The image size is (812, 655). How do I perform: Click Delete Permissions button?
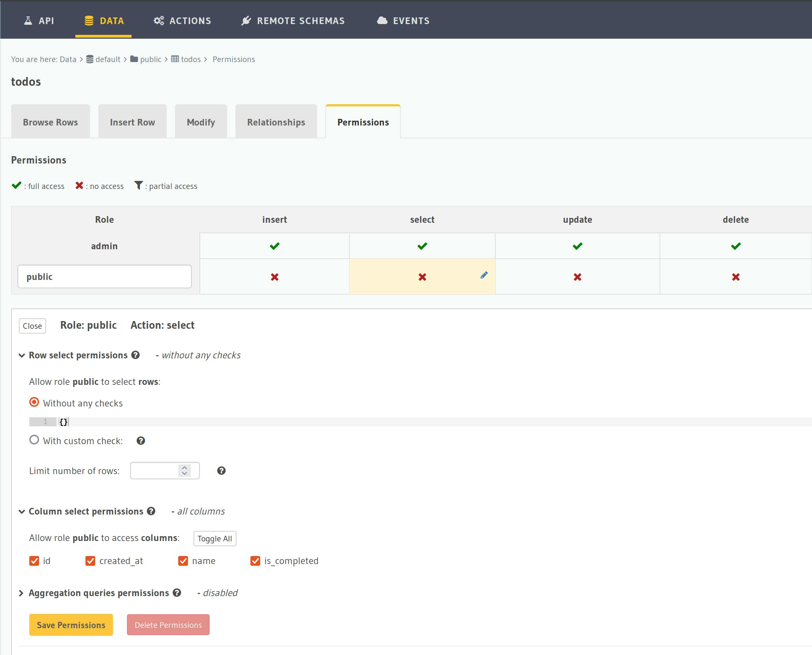[168, 625]
